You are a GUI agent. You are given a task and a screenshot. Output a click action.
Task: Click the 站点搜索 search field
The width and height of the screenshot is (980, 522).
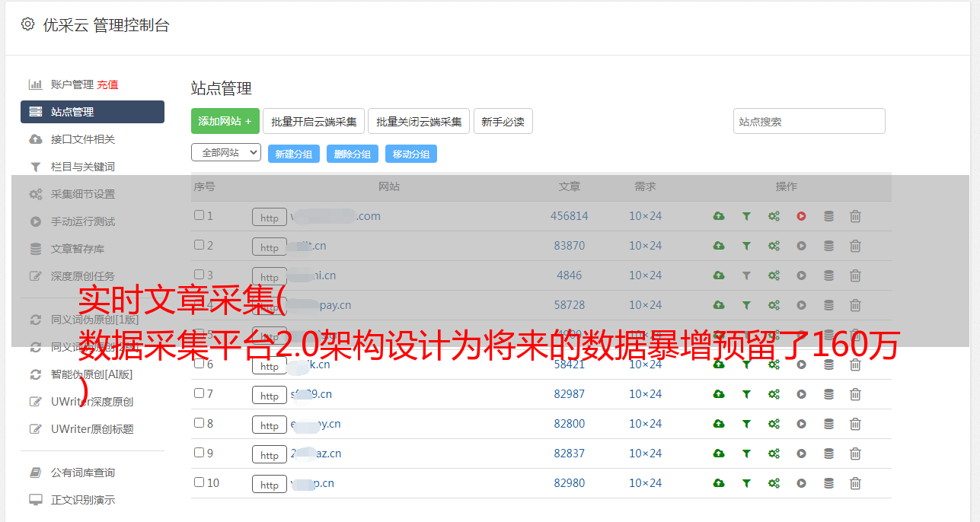(x=809, y=121)
